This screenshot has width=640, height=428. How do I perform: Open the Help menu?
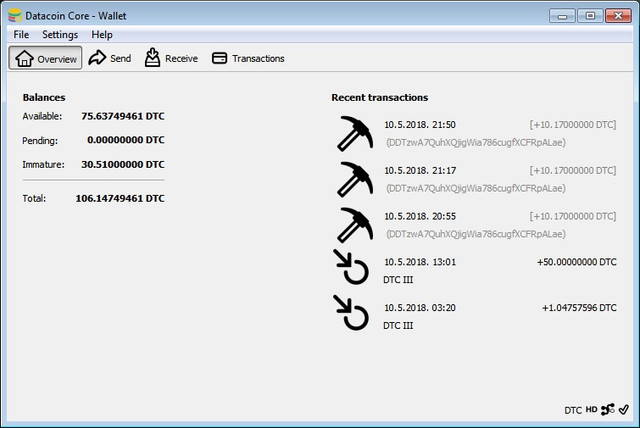[102, 35]
